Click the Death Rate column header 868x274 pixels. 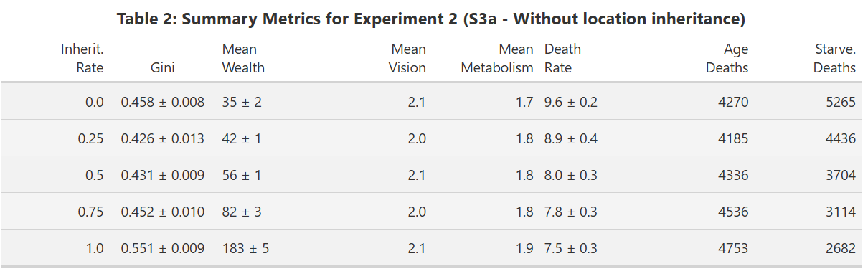coord(563,59)
